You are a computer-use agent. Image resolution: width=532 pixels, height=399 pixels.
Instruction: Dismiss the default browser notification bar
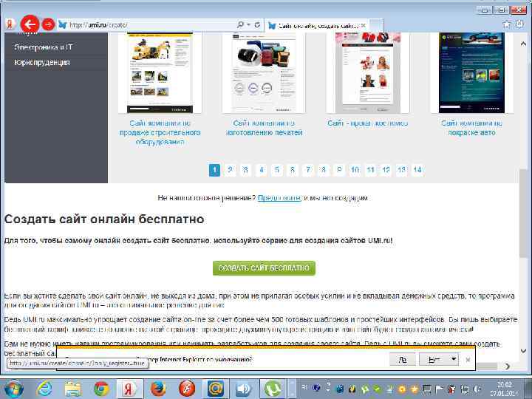468,360
